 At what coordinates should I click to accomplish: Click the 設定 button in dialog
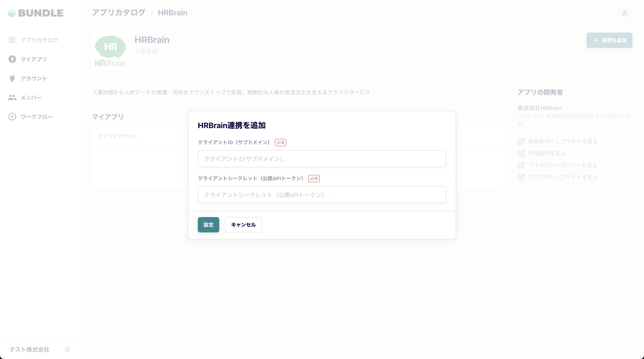pyautogui.click(x=208, y=225)
